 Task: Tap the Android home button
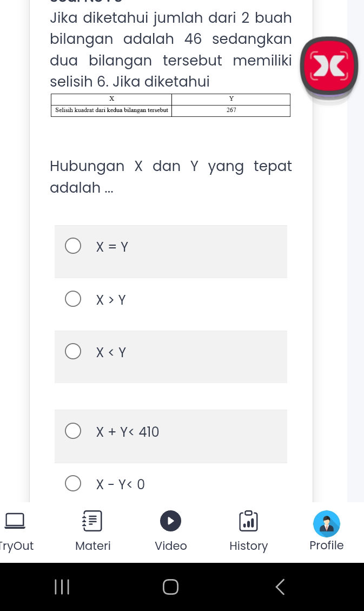(170, 587)
